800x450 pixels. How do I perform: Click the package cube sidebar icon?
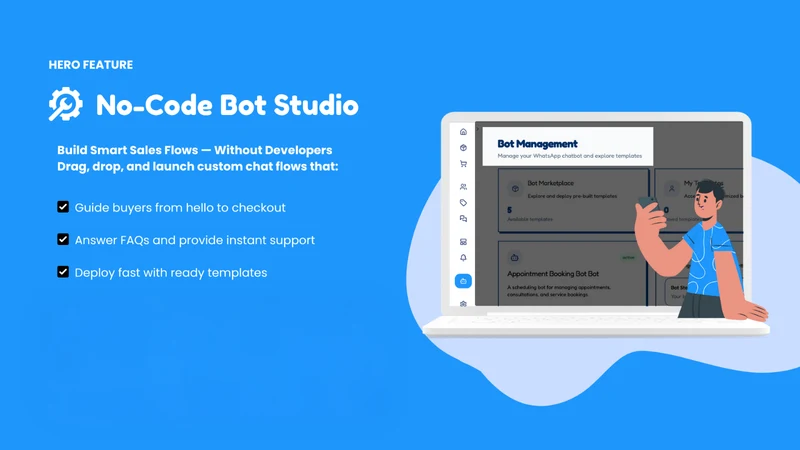pyautogui.click(x=463, y=147)
